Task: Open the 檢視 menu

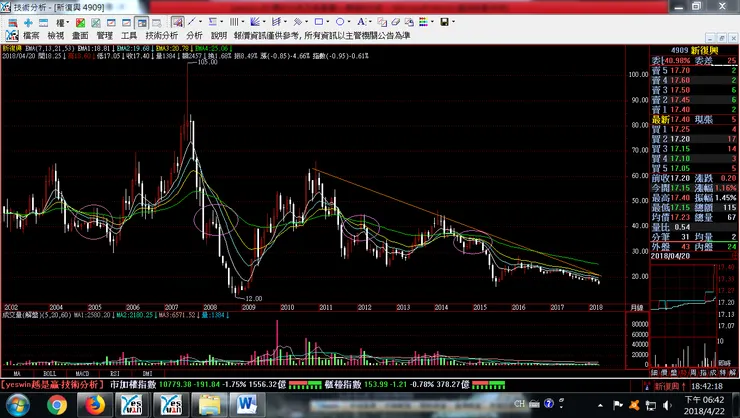Action: pyautogui.click(x=56, y=35)
